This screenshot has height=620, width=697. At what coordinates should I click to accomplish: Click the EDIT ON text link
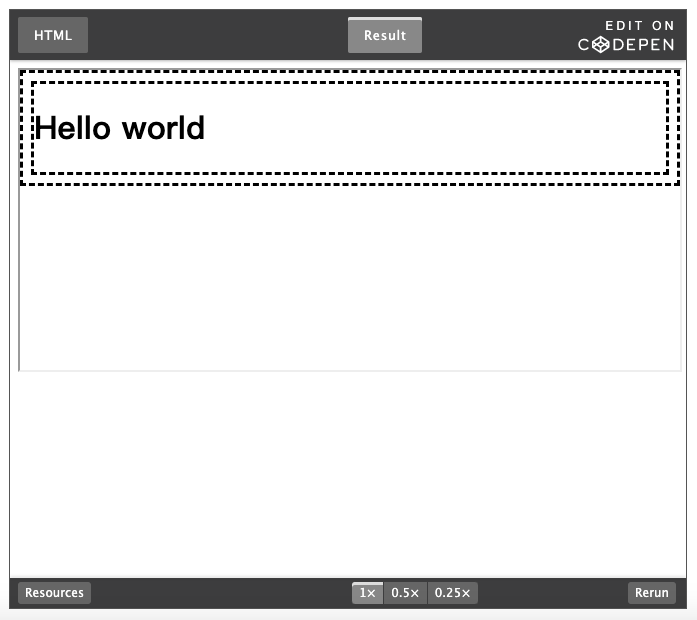click(x=639, y=26)
